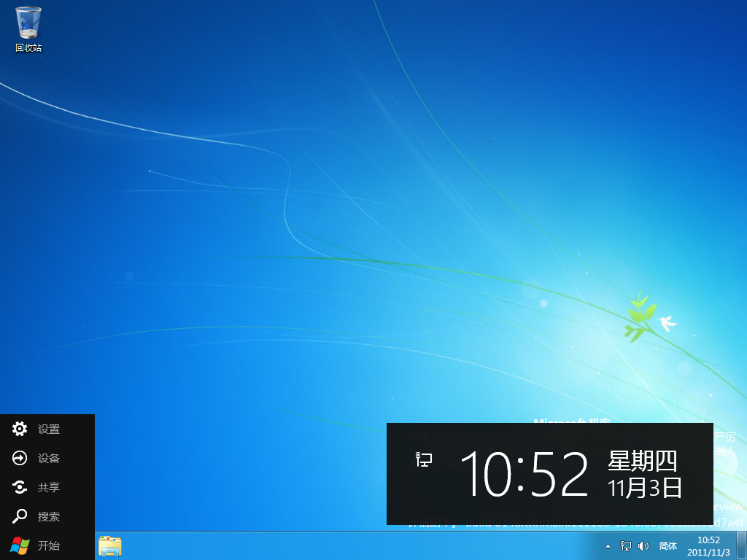Screen dimensions: 747x560
Task: Show hidden tray icons arrow
Action: (608, 546)
